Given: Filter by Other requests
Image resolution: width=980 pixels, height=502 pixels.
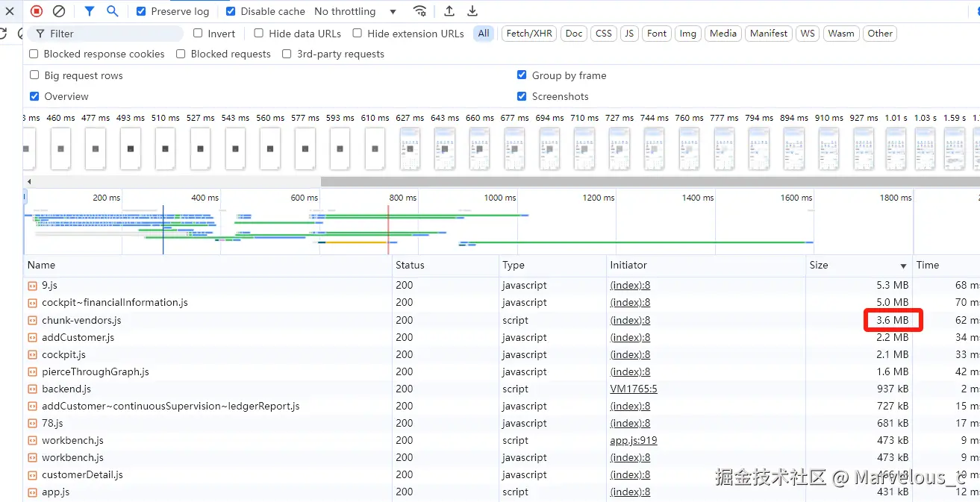Looking at the screenshot, I should tap(880, 34).
